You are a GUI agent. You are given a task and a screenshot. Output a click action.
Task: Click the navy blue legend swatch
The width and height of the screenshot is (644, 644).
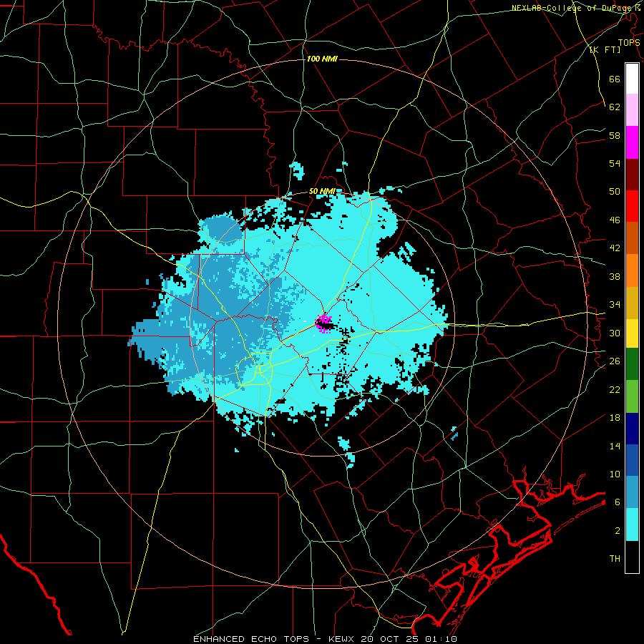click(632, 429)
